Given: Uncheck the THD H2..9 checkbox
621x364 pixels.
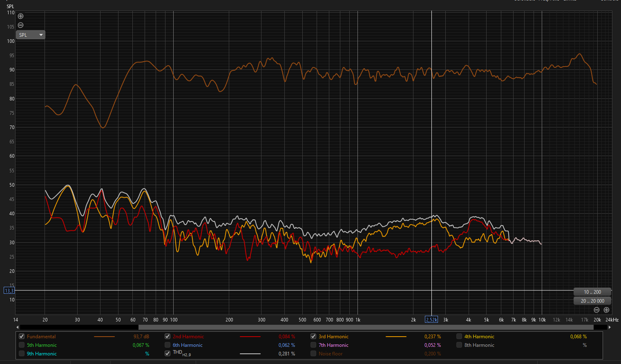Looking at the screenshot, I should coord(168,353).
